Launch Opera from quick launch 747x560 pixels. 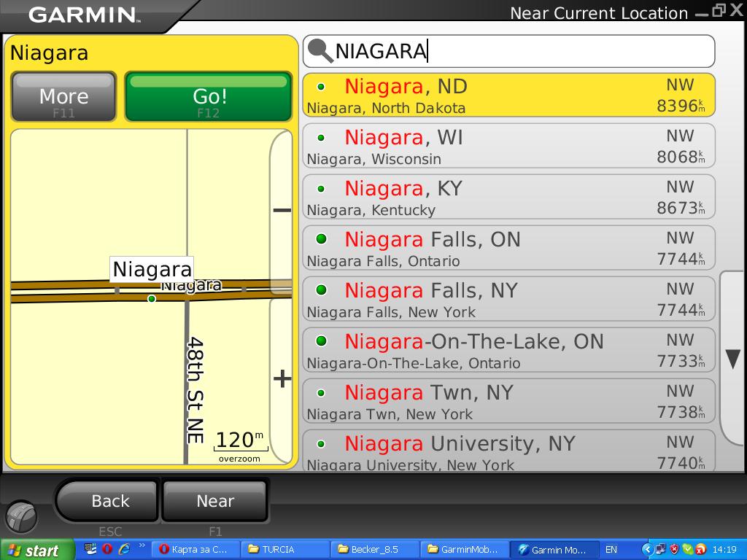(107, 549)
